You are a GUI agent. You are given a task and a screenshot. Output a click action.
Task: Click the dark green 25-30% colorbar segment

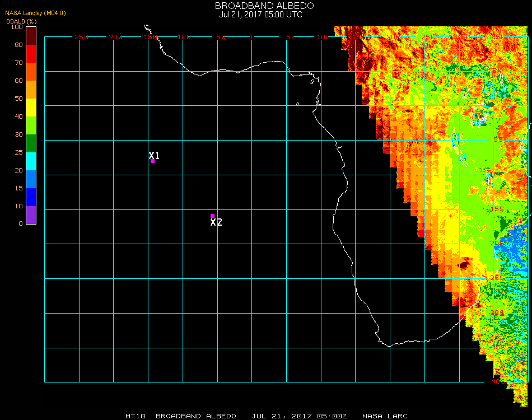[31, 143]
